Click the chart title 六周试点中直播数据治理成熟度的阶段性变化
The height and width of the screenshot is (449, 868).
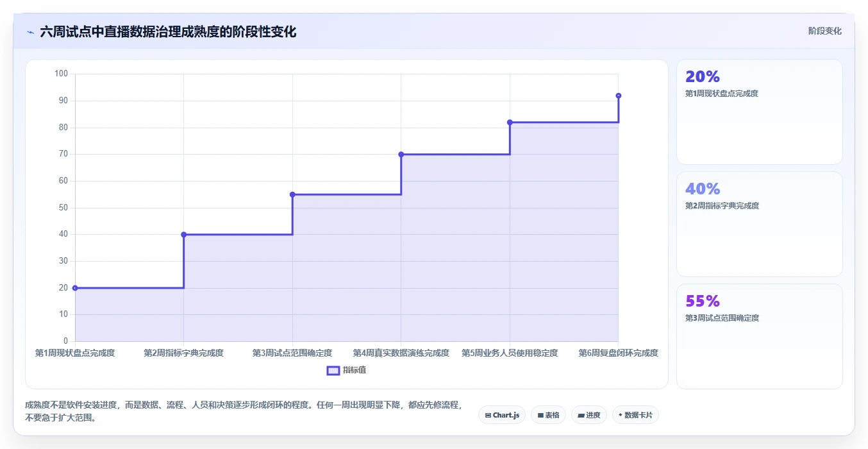point(168,31)
